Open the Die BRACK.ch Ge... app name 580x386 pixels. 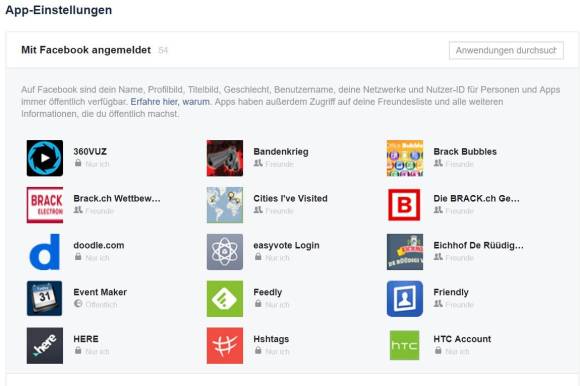coord(476,199)
